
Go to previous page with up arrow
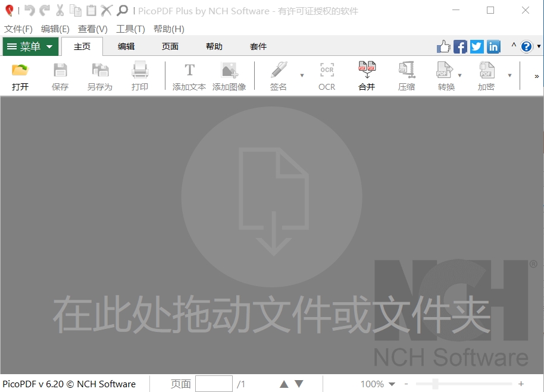coord(284,384)
